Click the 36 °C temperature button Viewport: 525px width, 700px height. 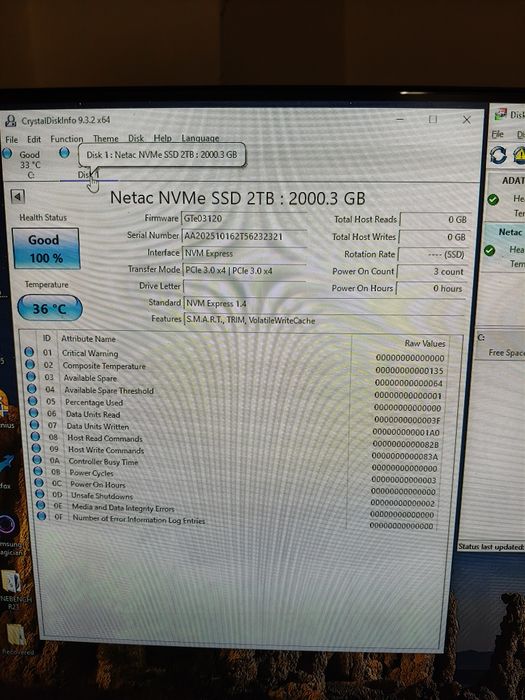coord(50,308)
